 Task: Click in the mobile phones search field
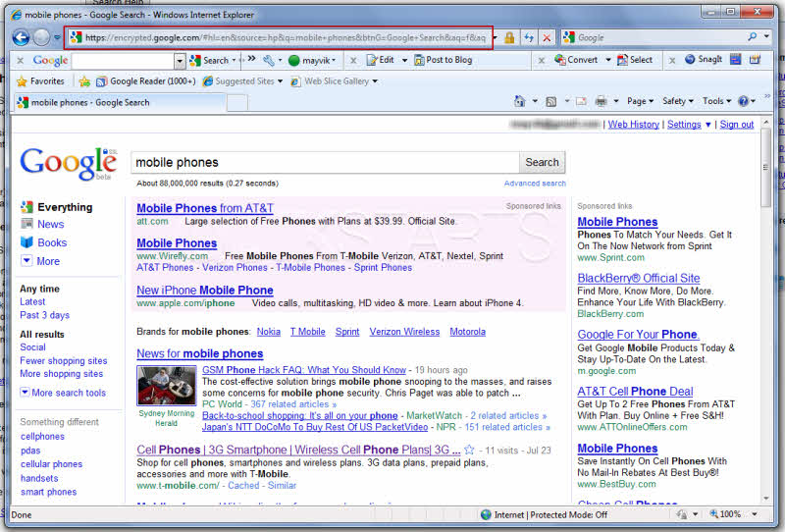pyautogui.click(x=325, y=162)
